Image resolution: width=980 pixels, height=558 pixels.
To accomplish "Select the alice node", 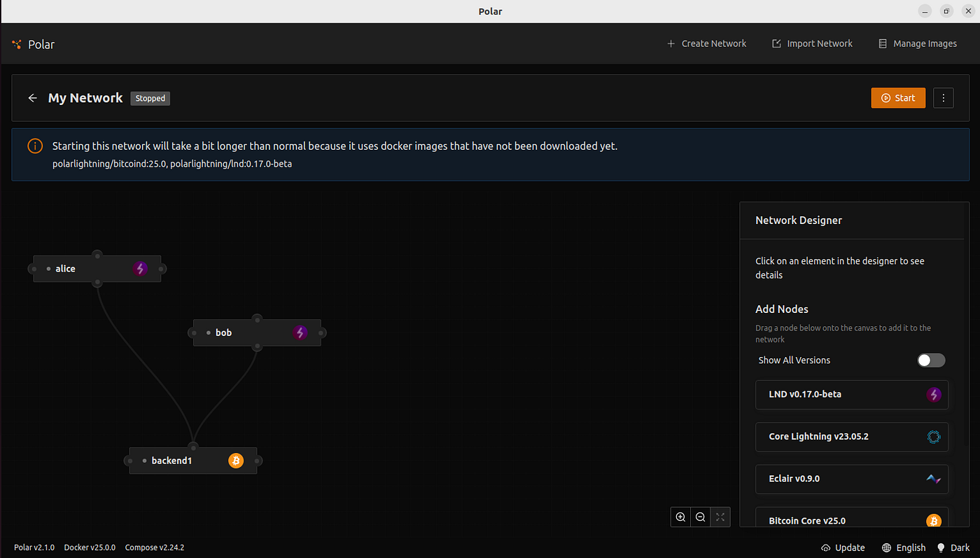I will click(97, 269).
